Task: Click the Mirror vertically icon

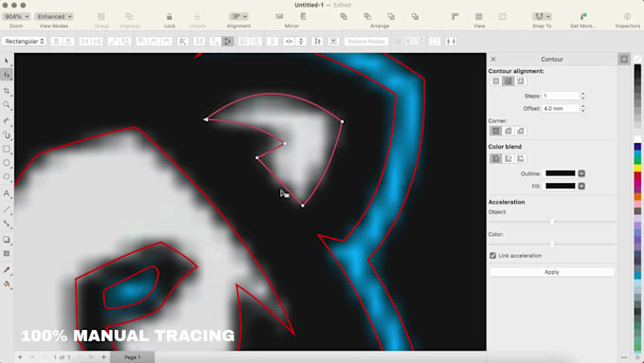Action: click(303, 16)
